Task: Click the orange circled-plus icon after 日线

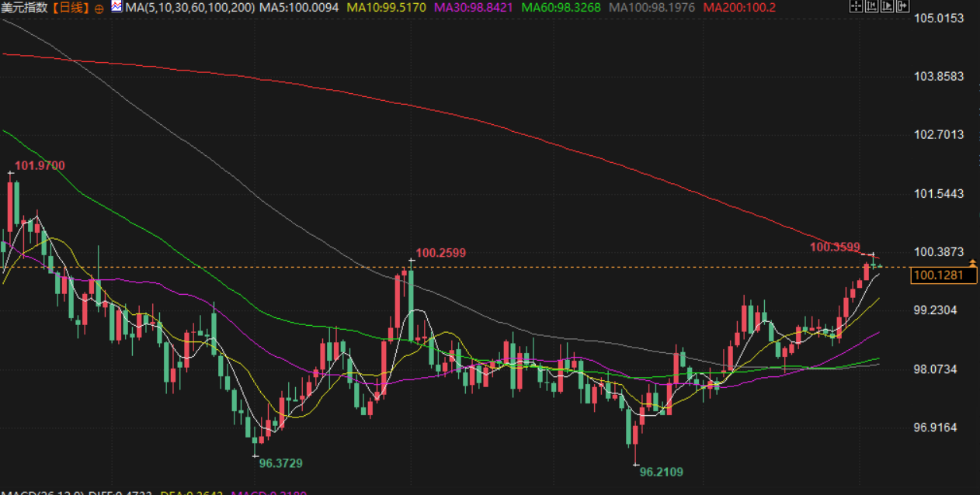Action: 99,9
